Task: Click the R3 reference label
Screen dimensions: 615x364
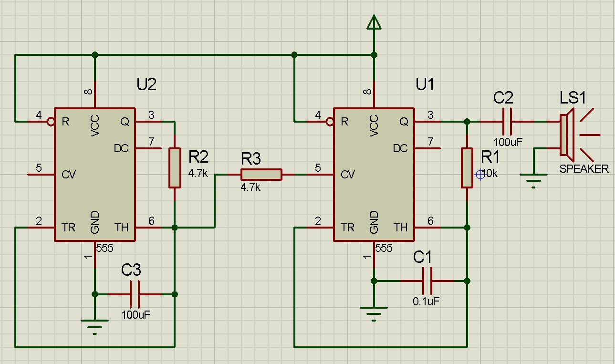Action: click(x=251, y=159)
